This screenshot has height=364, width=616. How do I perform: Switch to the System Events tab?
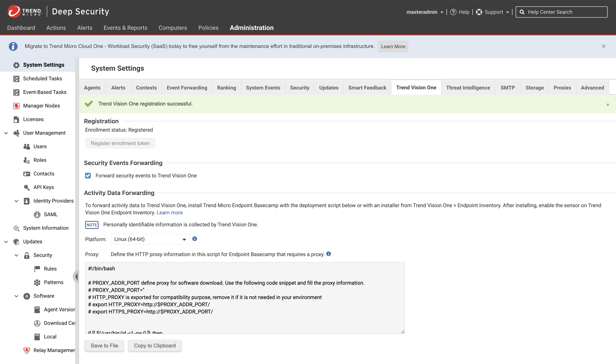(x=263, y=88)
